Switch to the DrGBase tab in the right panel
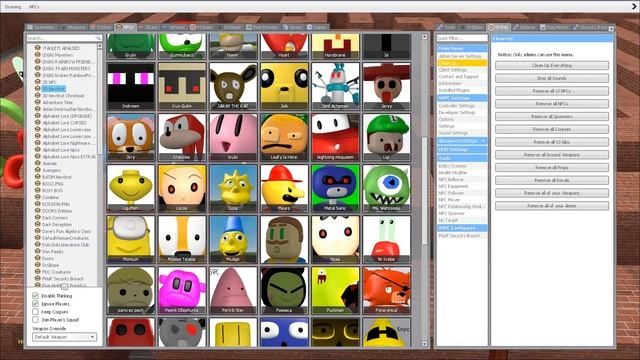The width and height of the screenshot is (640, 360). click(x=472, y=27)
